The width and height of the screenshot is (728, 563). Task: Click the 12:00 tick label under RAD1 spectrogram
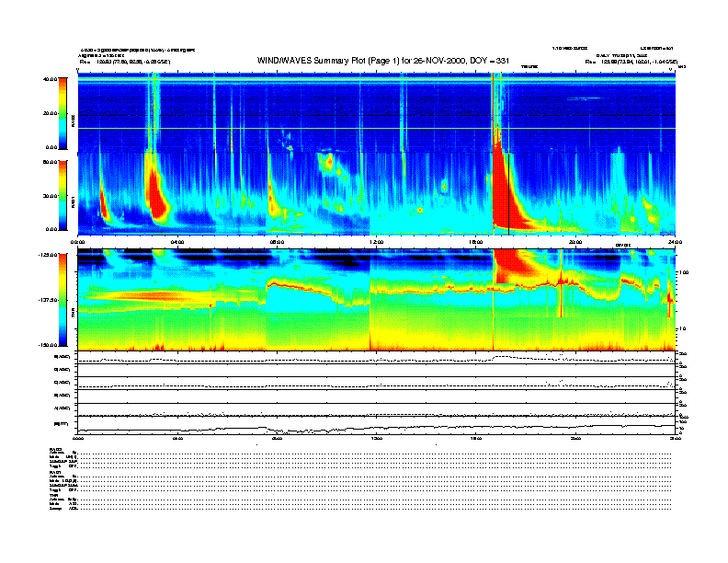(377, 242)
